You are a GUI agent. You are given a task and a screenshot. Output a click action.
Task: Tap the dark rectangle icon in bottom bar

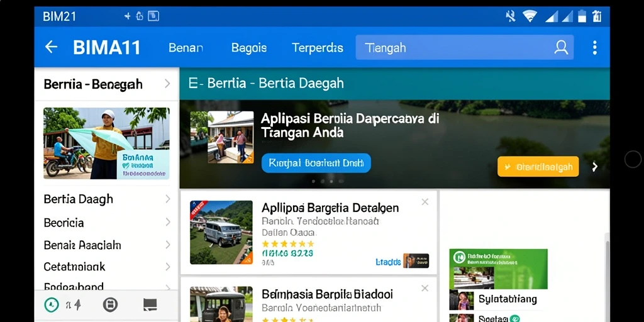[x=150, y=304]
